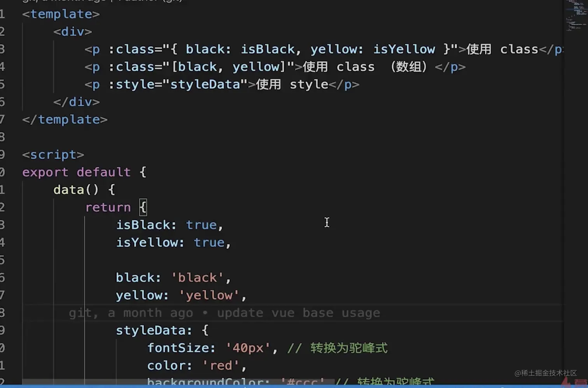Place cursor on the data() function
This screenshot has width=588, height=388.
click(69, 190)
